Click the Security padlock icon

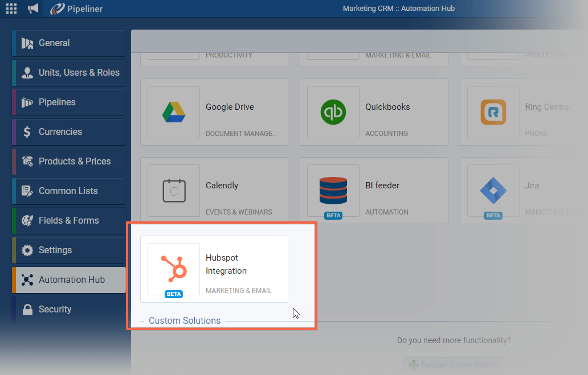click(27, 310)
